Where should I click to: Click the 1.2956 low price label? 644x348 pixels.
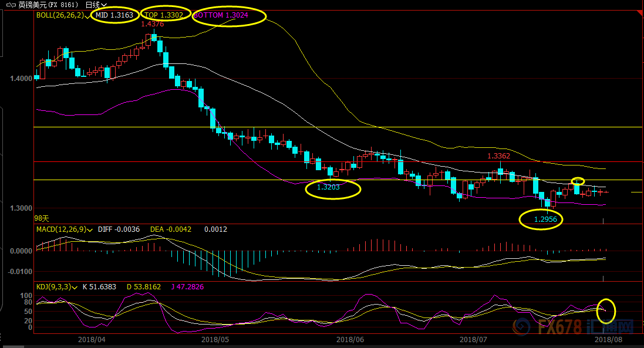pyautogui.click(x=545, y=219)
